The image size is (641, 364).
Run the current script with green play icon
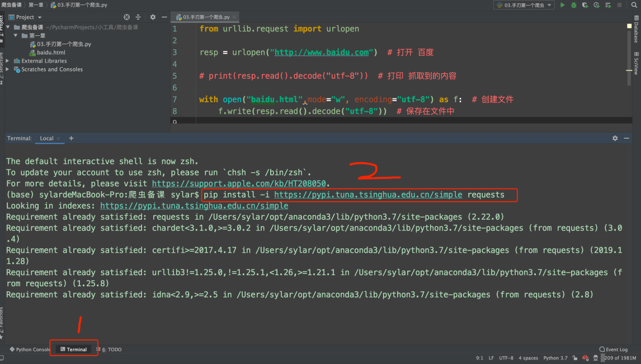(563, 5)
